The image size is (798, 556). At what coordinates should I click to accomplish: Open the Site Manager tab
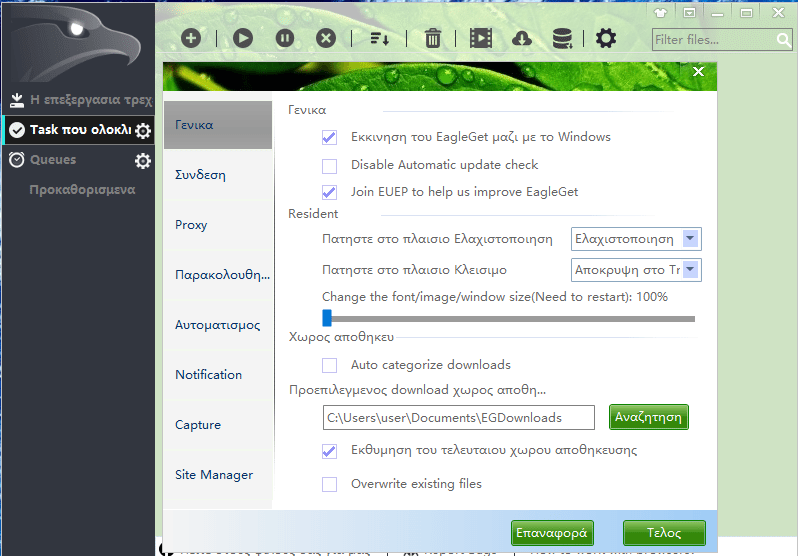click(x=218, y=475)
